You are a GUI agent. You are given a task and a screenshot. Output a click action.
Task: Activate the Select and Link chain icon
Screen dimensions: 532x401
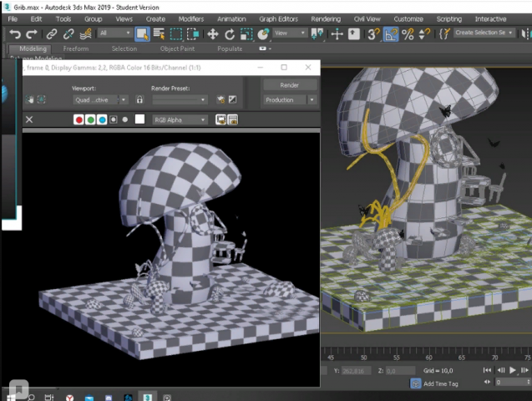coord(52,33)
